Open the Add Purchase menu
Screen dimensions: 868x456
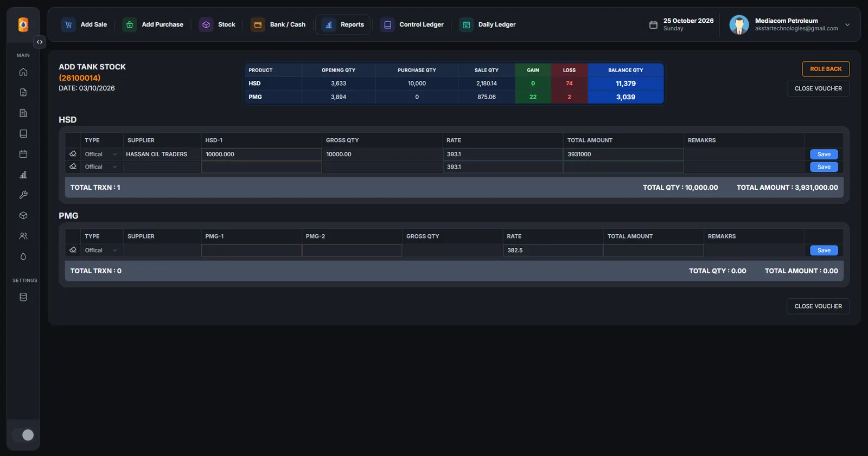[x=153, y=24]
